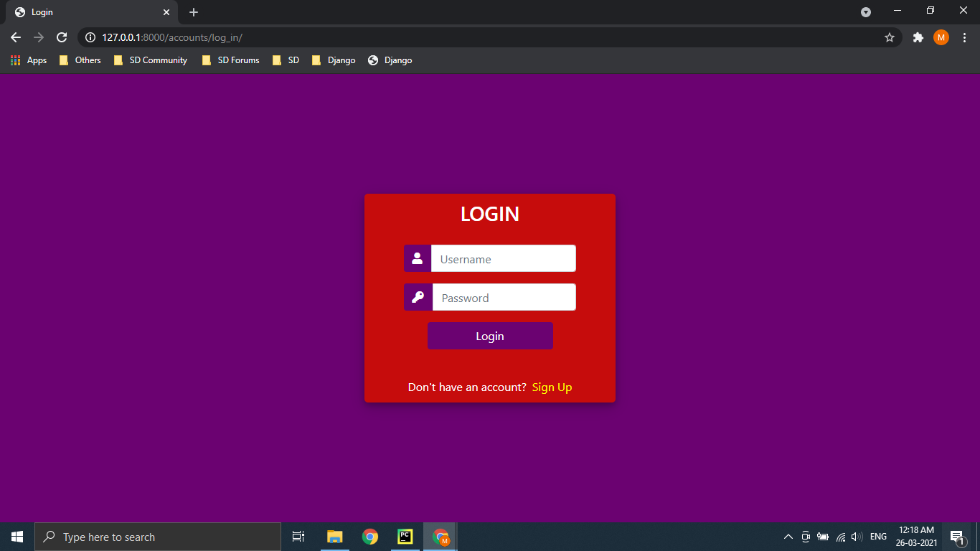The height and width of the screenshot is (551, 980).
Task: Click the notifications icon in system tray
Action: tap(957, 536)
